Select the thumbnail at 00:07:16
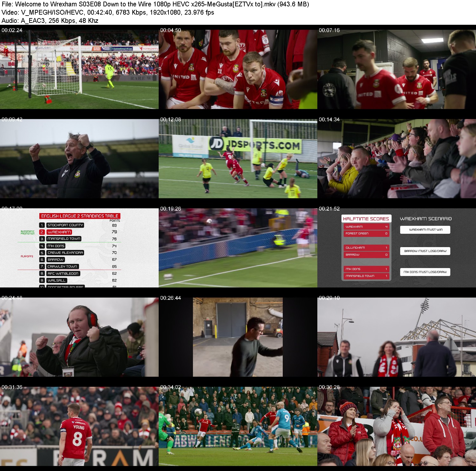Screen dimensions: 476x471 point(397,69)
